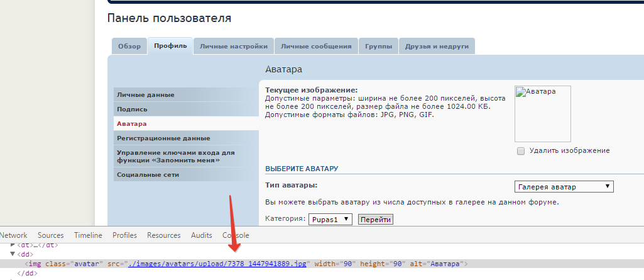The height and width of the screenshot is (280, 644).
Task: Click the broken avatar image placeholder
Action: coord(542,113)
